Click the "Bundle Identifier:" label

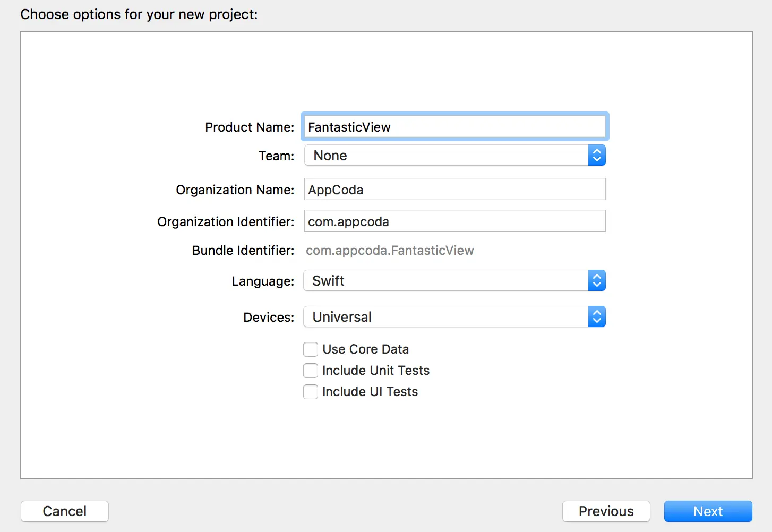tap(243, 251)
